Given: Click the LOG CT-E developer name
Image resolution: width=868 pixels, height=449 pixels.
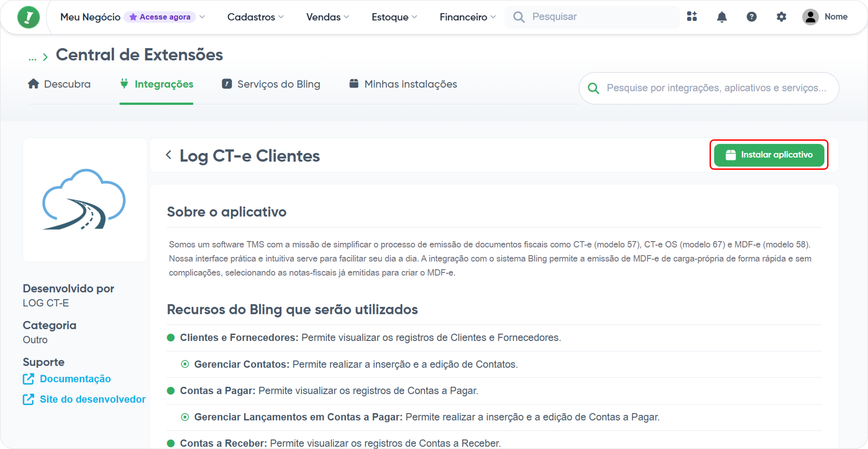Looking at the screenshot, I should (46, 303).
